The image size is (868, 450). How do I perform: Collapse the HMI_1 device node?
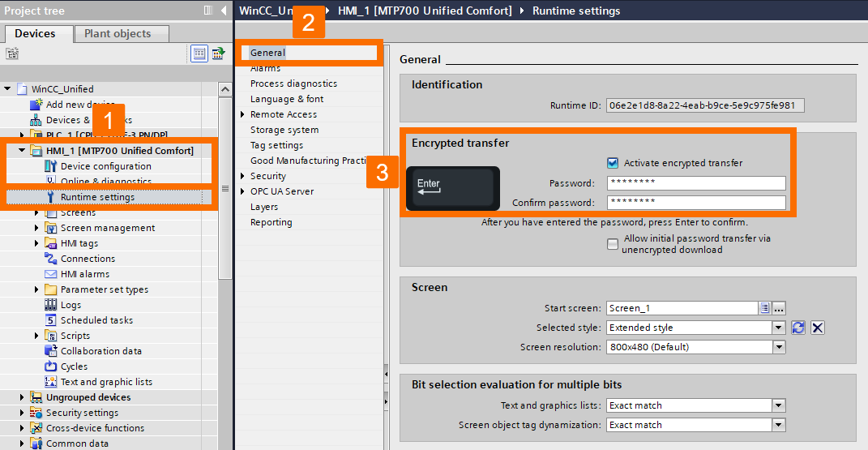pyautogui.click(x=22, y=151)
